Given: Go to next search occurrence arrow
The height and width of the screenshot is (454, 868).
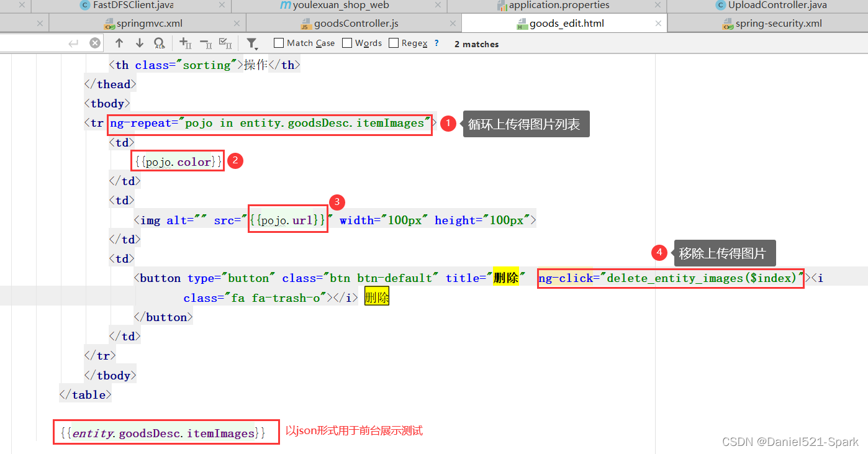Looking at the screenshot, I should click(x=140, y=43).
